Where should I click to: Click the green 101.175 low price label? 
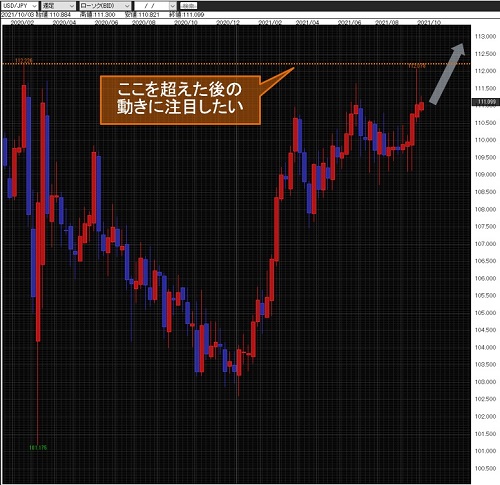38,448
